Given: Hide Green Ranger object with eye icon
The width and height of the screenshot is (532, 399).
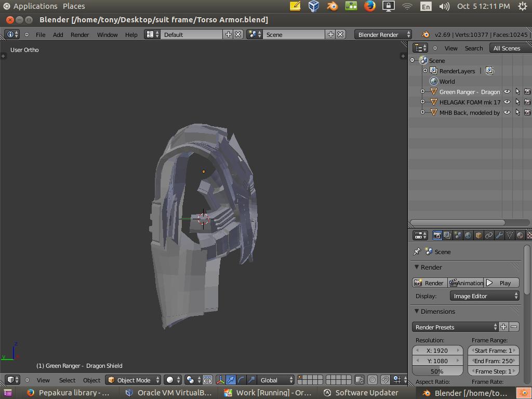Looking at the screenshot, I should (507, 91).
